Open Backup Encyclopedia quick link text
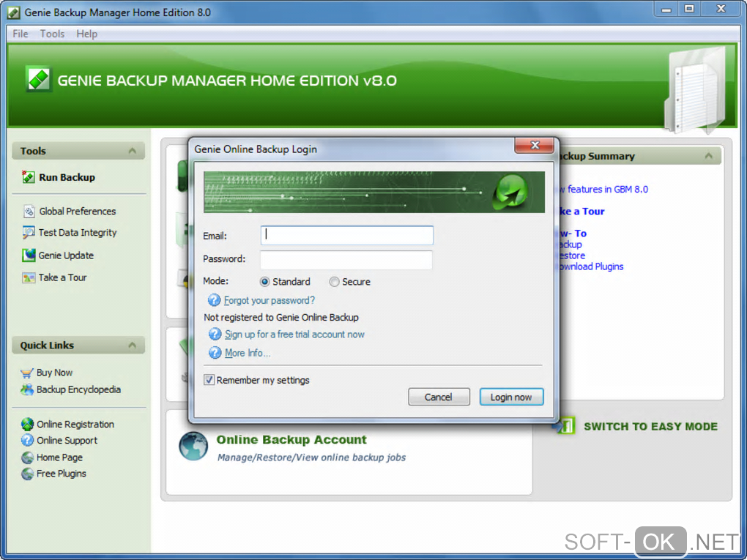747x560 pixels. 78,389
